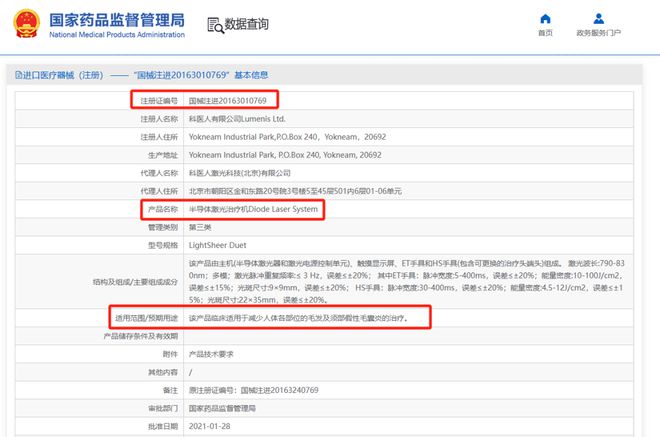Click the 备注 original registration number text
Image resolution: width=660 pixels, height=437 pixels.
coord(254,391)
